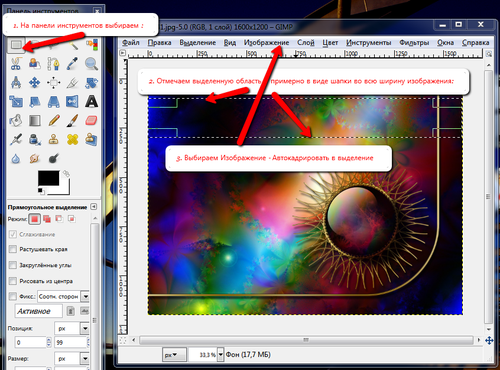
Task: Select the Rectangle Select tool
Action: pos(16,44)
